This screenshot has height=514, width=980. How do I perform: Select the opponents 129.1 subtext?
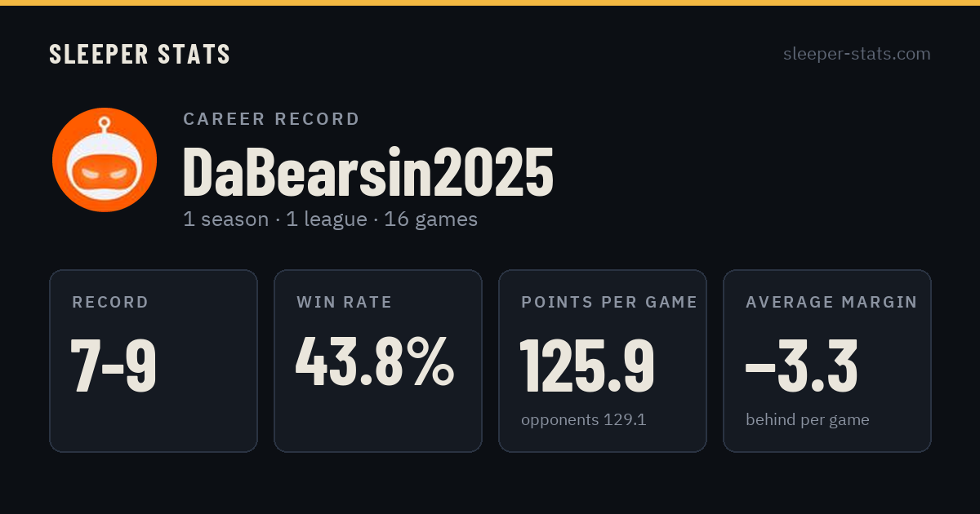584,420
